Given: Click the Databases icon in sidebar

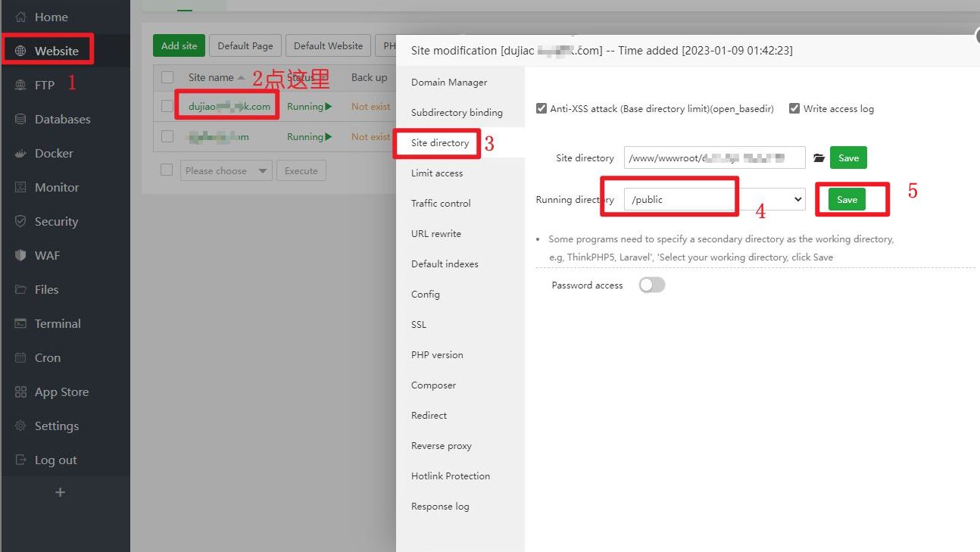Looking at the screenshot, I should click(20, 119).
